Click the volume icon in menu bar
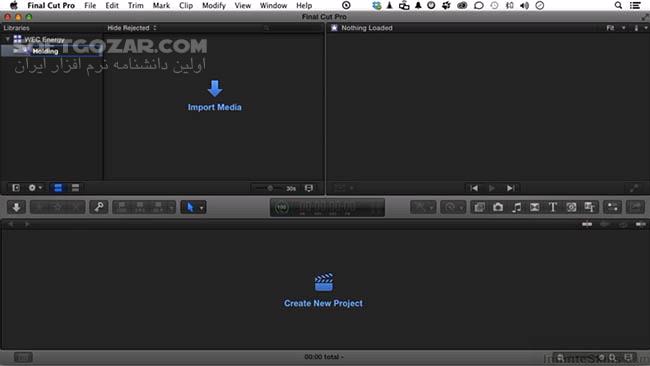Image resolution: width=650 pixels, height=366 pixels. point(524,5)
